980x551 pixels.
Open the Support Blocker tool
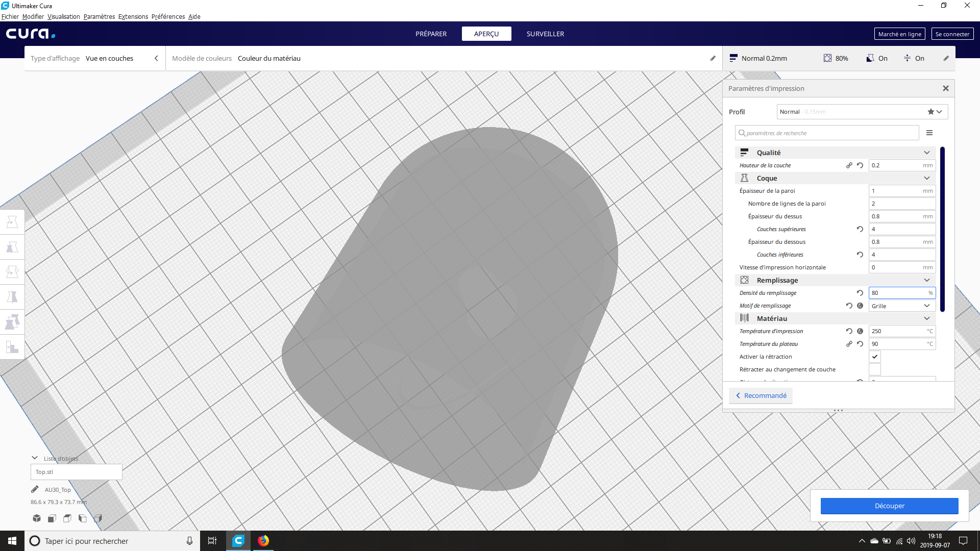(12, 347)
